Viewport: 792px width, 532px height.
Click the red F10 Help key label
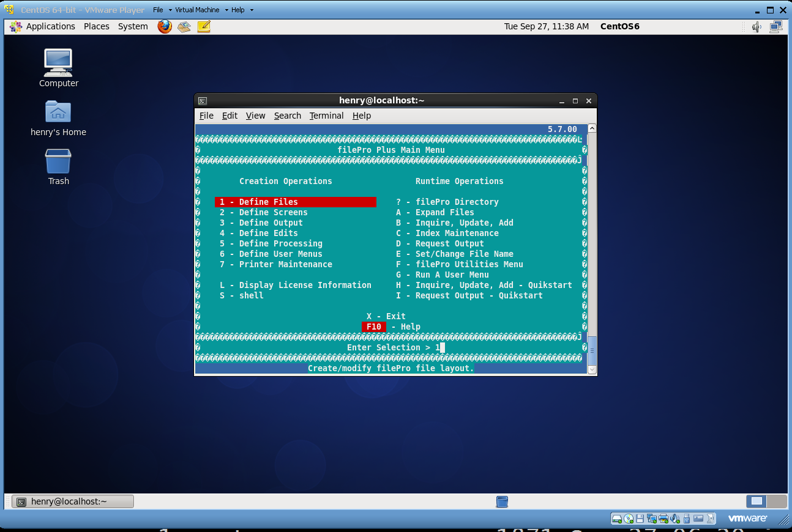(374, 327)
